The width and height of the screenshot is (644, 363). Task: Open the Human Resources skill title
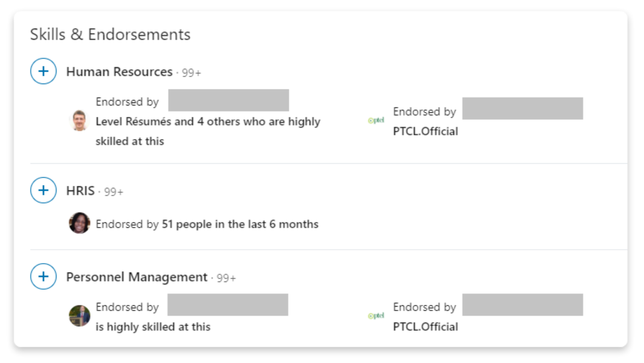tap(119, 72)
